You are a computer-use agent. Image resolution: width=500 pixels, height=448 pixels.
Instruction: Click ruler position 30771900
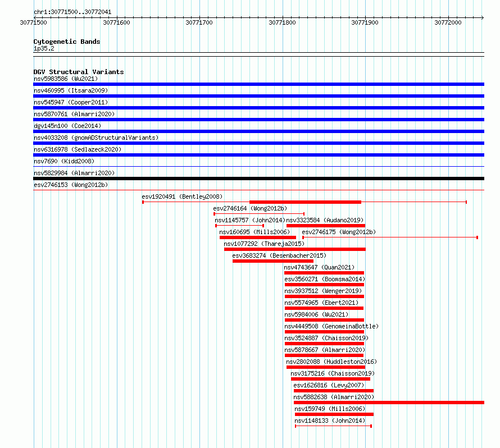coord(365,22)
